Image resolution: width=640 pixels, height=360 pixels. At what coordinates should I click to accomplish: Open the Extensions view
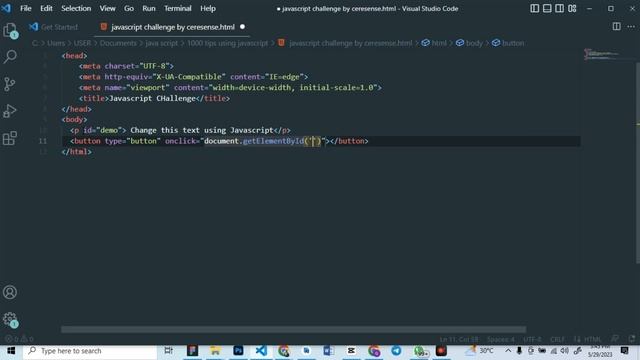pyautogui.click(x=10, y=138)
